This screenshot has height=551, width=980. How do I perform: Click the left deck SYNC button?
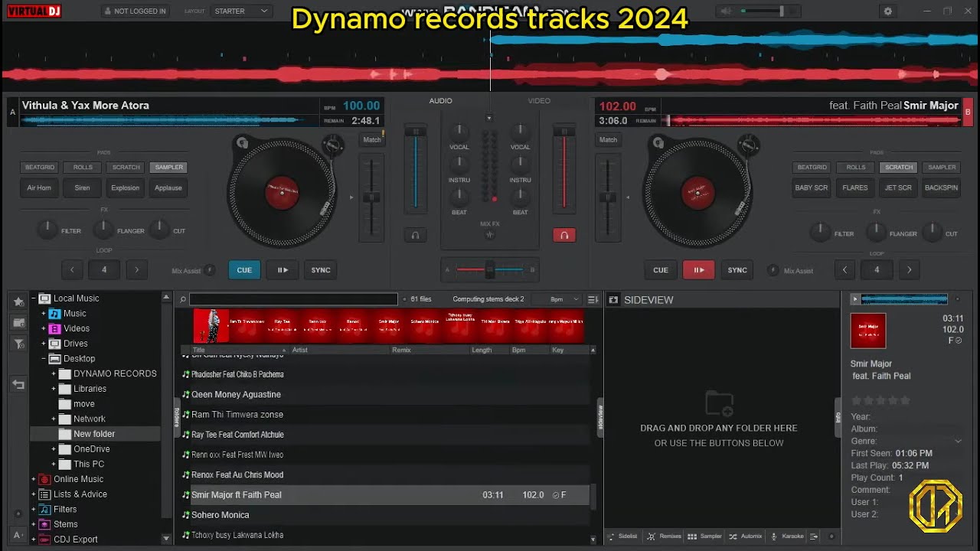coord(321,270)
